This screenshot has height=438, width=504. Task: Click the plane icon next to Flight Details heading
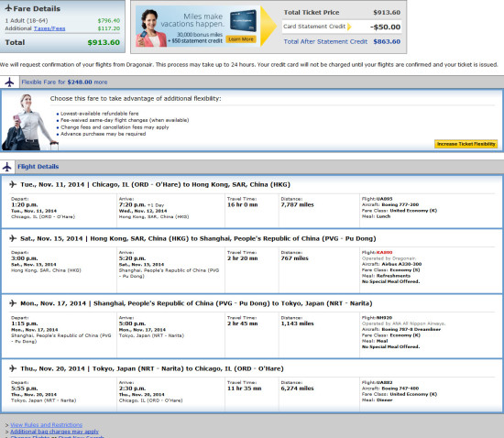pyautogui.click(x=7, y=167)
